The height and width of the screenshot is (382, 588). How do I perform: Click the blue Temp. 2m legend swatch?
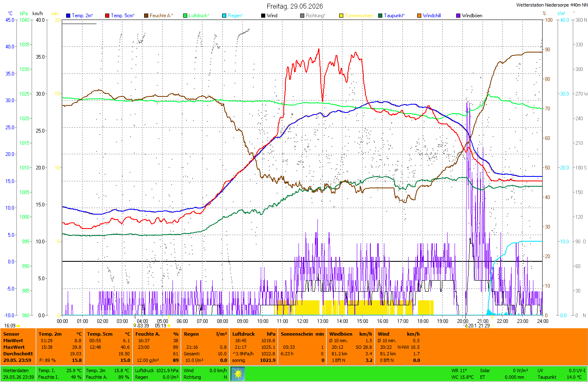pos(68,16)
